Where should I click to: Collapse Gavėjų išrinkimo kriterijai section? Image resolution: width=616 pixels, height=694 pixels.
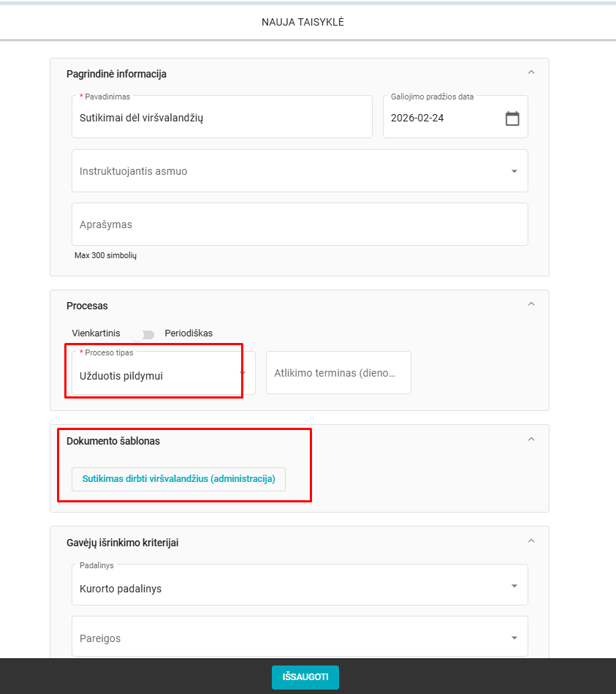531,541
